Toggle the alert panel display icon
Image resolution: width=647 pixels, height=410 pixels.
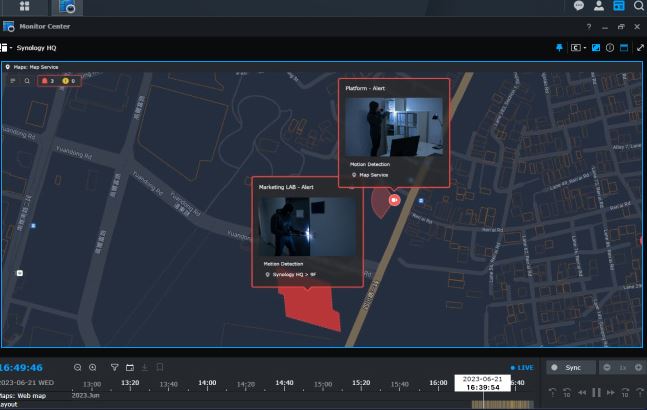[x=596, y=48]
